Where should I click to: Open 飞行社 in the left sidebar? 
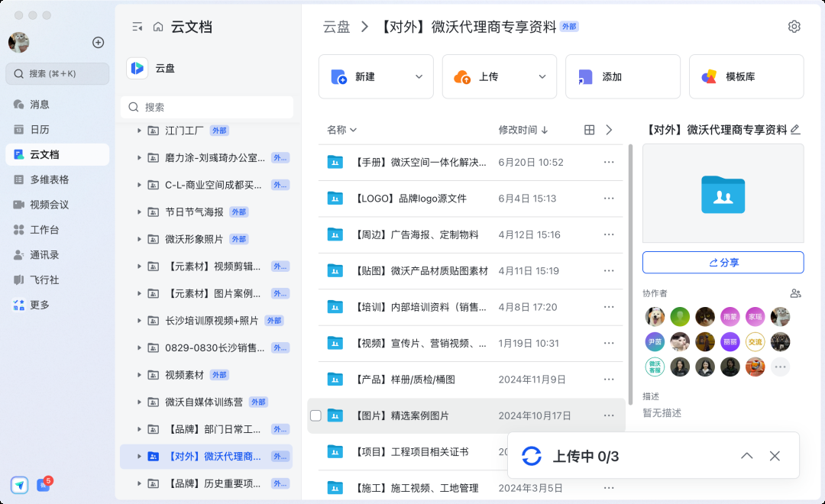(x=57, y=280)
